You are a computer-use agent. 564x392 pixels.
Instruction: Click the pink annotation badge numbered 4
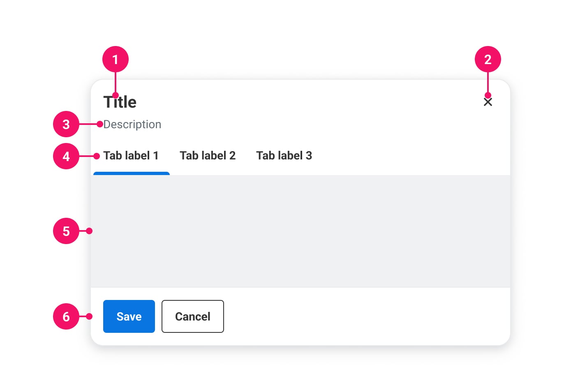click(x=66, y=156)
